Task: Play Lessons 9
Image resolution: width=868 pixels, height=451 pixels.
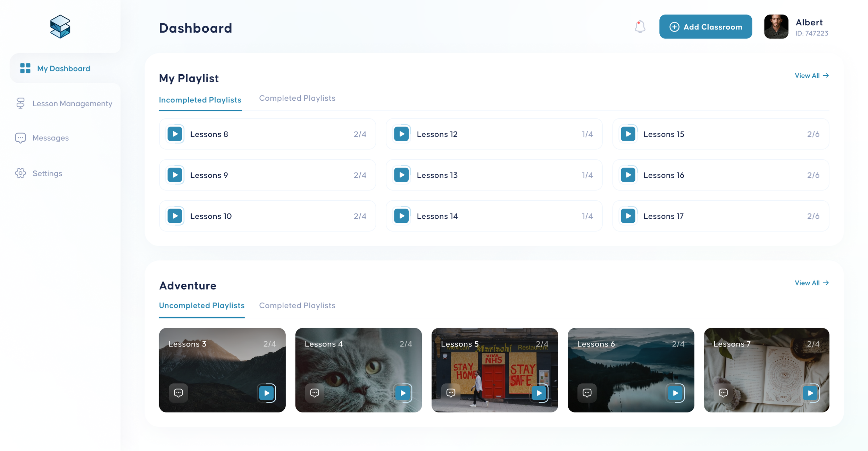Action: click(175, 175)
